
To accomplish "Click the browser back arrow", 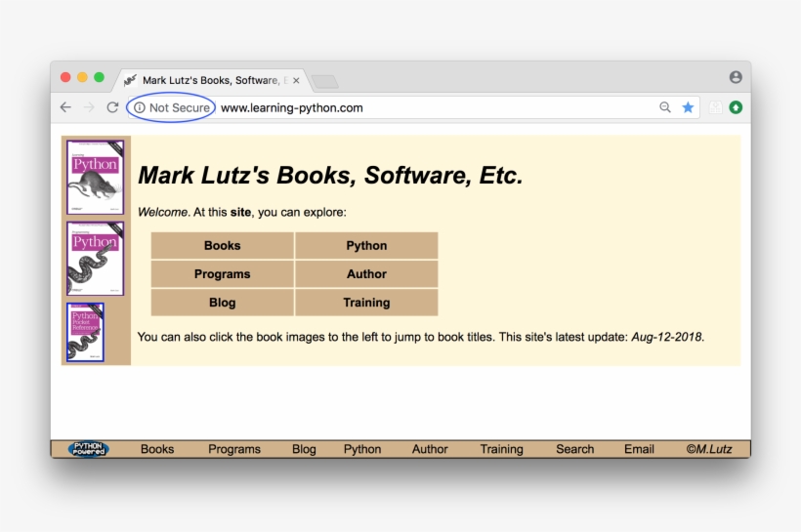I will 65,107.
